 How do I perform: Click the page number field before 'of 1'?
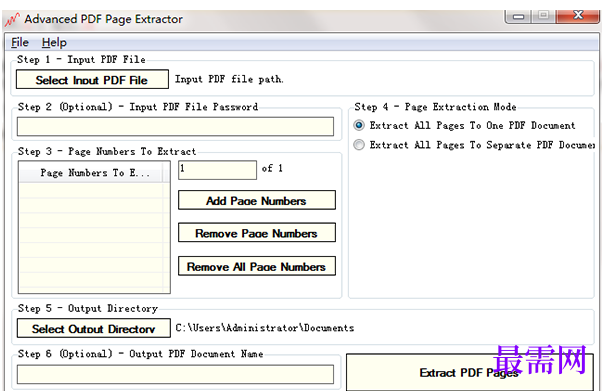(217, 170)
